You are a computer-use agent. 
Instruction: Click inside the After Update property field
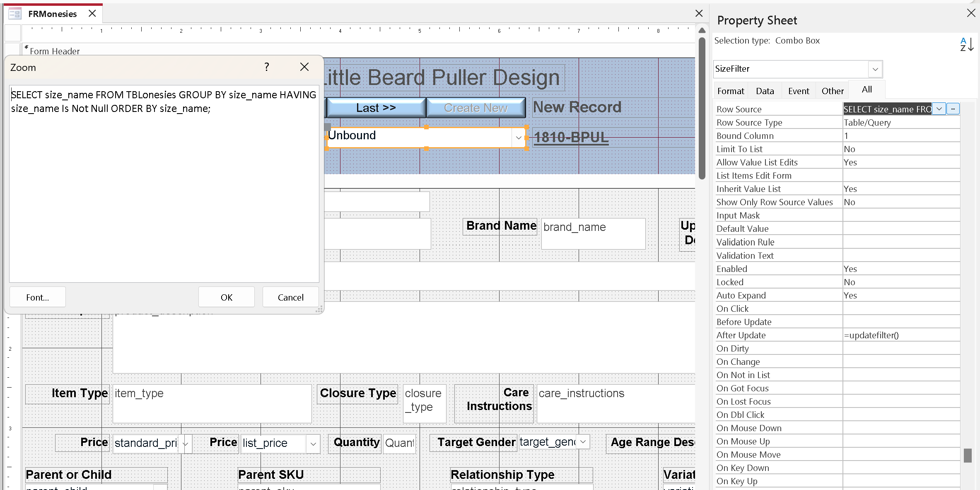tap(901, 335)
